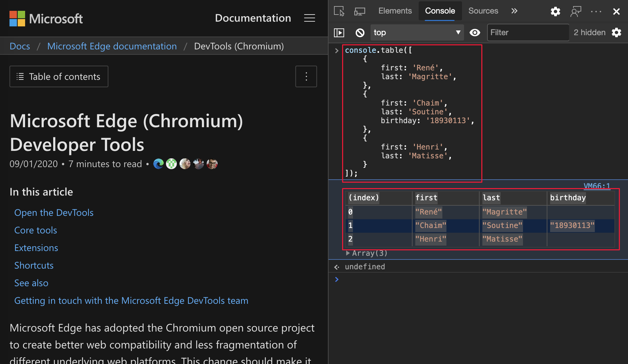
Task: Click the Feedback people icon
Action: pyautogui.click(x=575, y=11)
